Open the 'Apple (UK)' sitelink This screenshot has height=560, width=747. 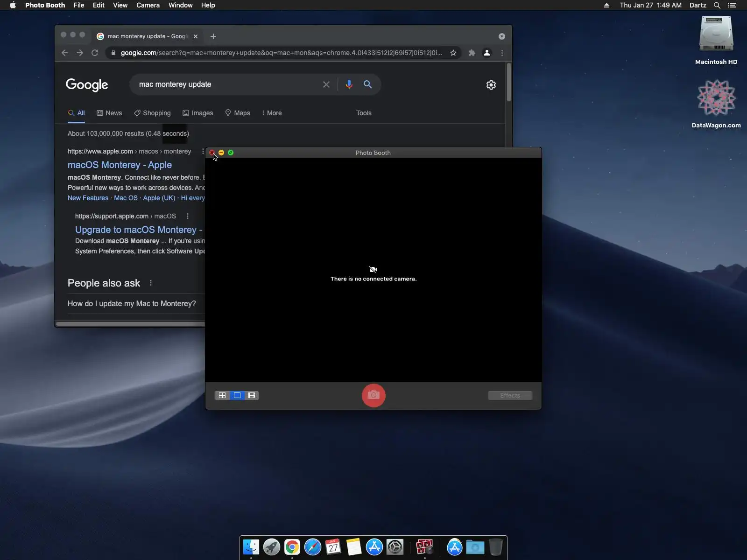159,198
